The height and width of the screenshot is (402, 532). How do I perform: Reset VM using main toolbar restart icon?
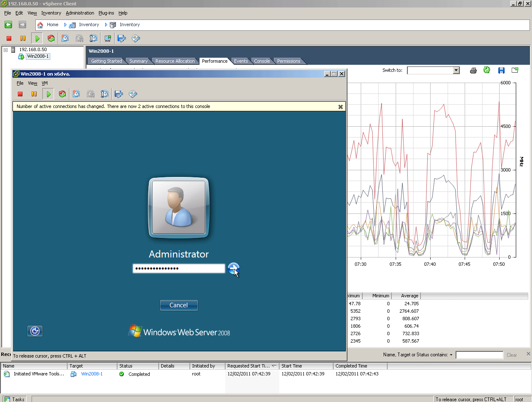[x=51, y=39]
